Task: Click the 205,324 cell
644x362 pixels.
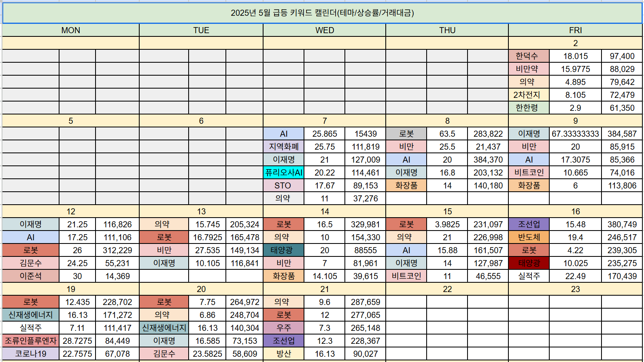Action: (x=244, y=224)
